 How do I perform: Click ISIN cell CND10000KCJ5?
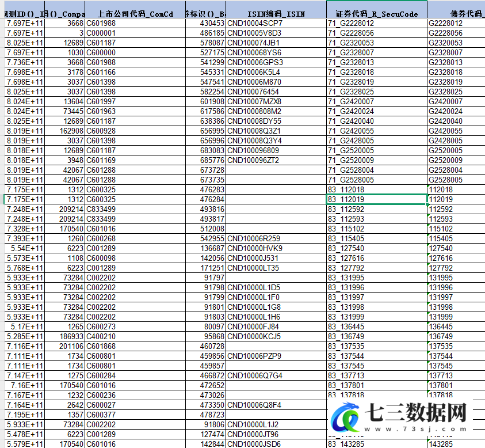point(276,336)
